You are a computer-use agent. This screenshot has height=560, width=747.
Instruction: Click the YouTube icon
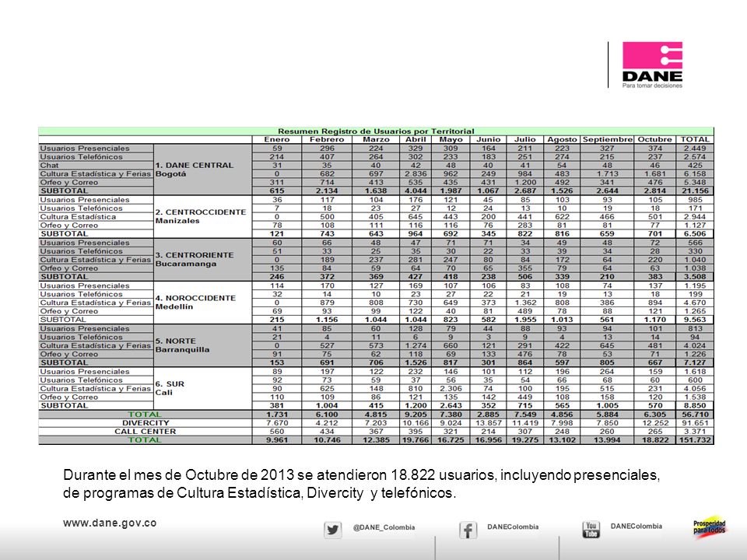coord(591,529)
